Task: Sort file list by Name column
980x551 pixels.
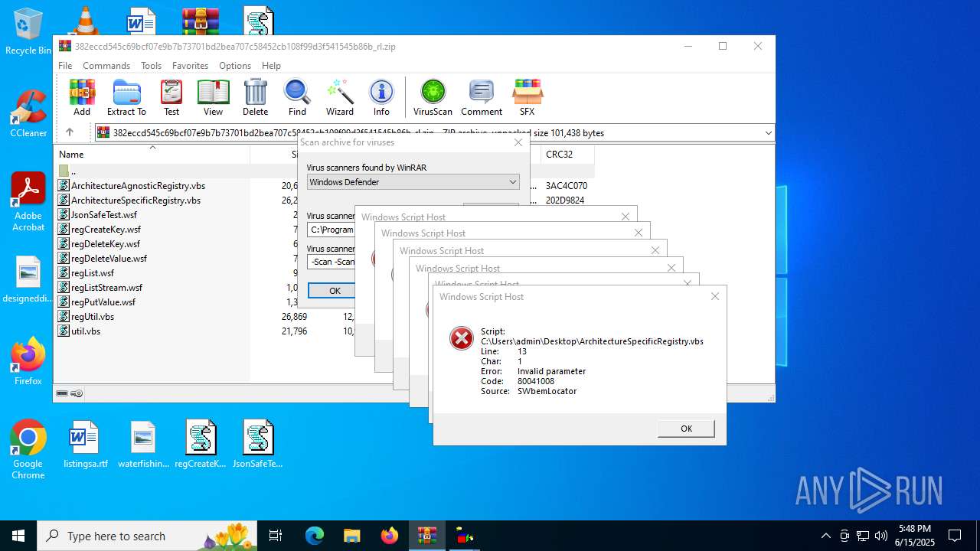Action: pos(71,155)
